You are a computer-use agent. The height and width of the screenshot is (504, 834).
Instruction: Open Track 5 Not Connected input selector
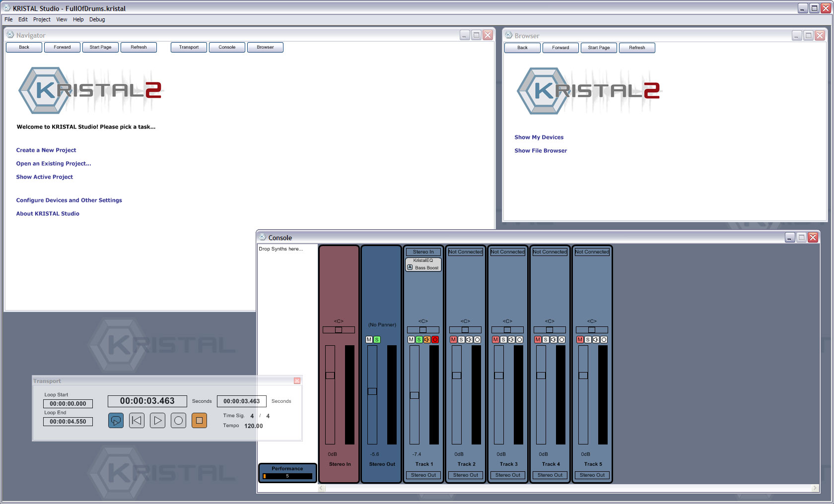pos(592,252)
